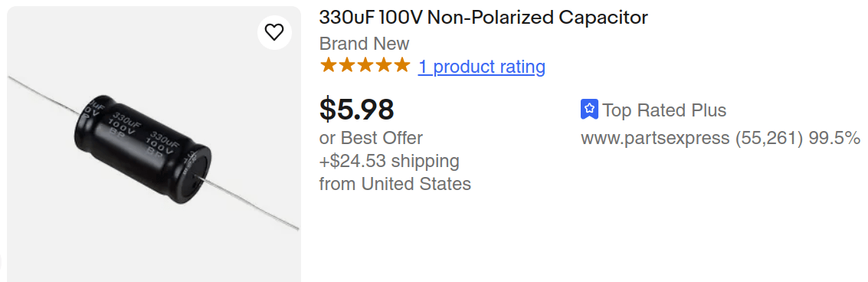Click the middle orange rating star
Screen dimensions: 868x282
click(x=365, y=65)
